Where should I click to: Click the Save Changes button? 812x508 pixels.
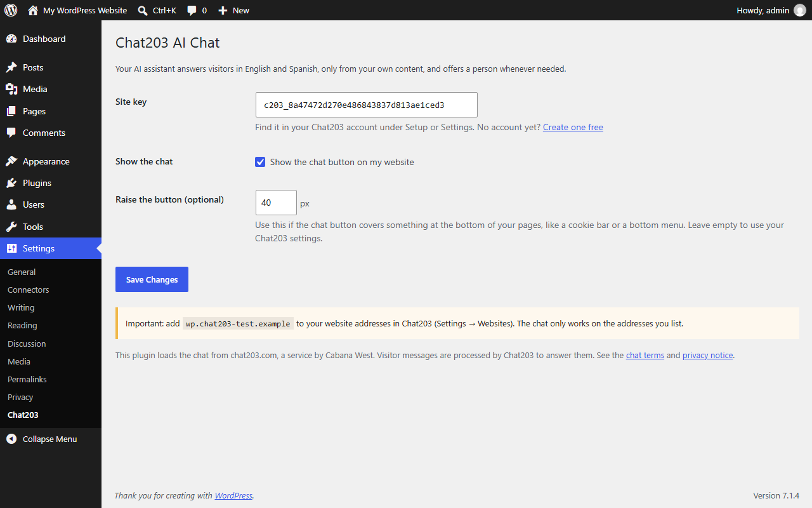click(152, 279)
